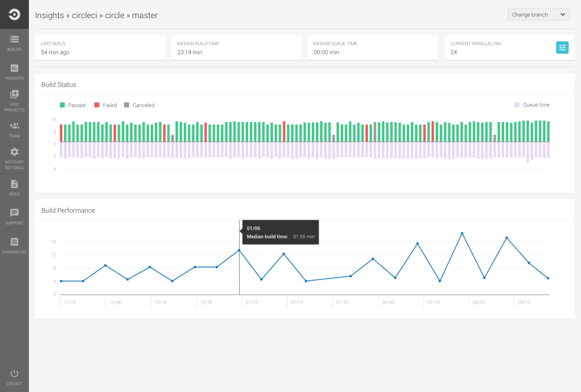Open Account Settings from the sidebar
Image resolution: width=581 pixels, height=392 pixels.
coord(14,156)
